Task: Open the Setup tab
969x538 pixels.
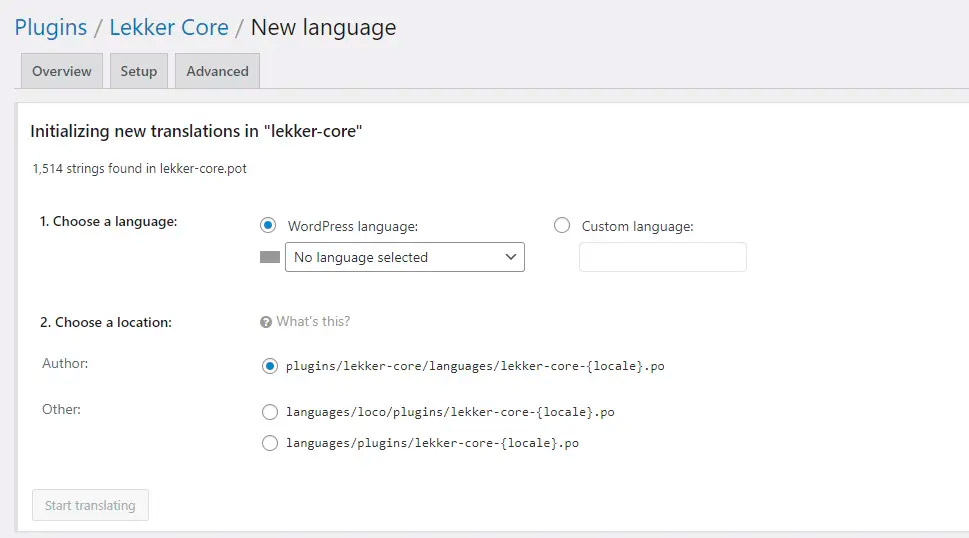Action: (x=139, y=71)
